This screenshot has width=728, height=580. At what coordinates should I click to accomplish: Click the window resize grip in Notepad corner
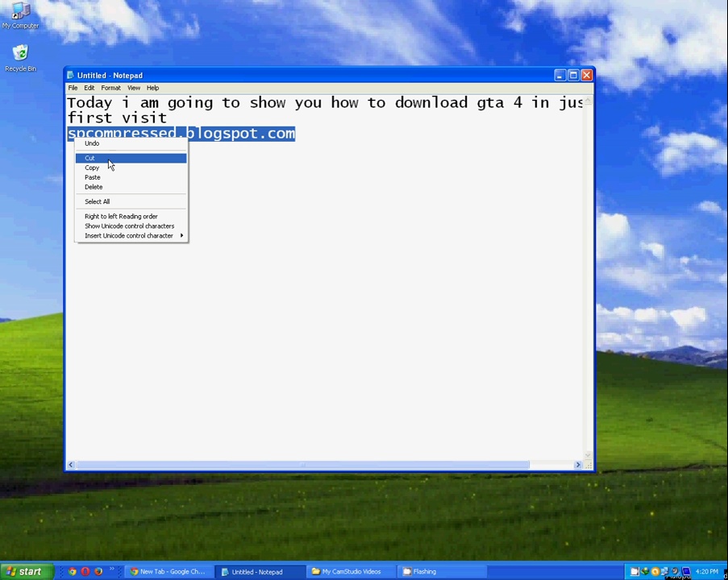[x=589, y=465]
